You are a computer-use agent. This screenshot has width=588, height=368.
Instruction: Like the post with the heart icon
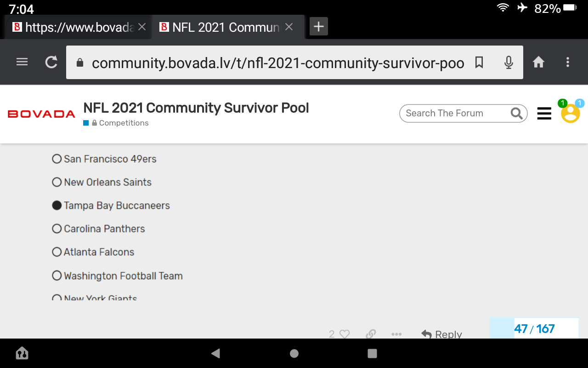click(x=345, y=334)
